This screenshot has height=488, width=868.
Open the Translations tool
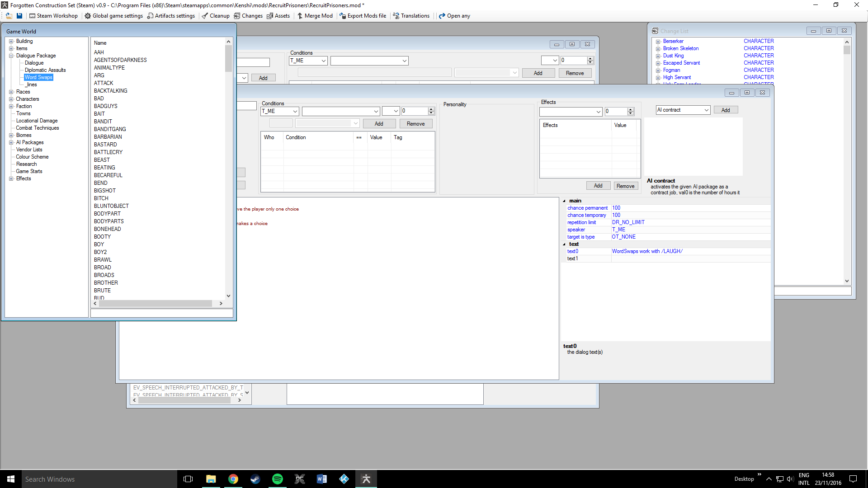411,16
